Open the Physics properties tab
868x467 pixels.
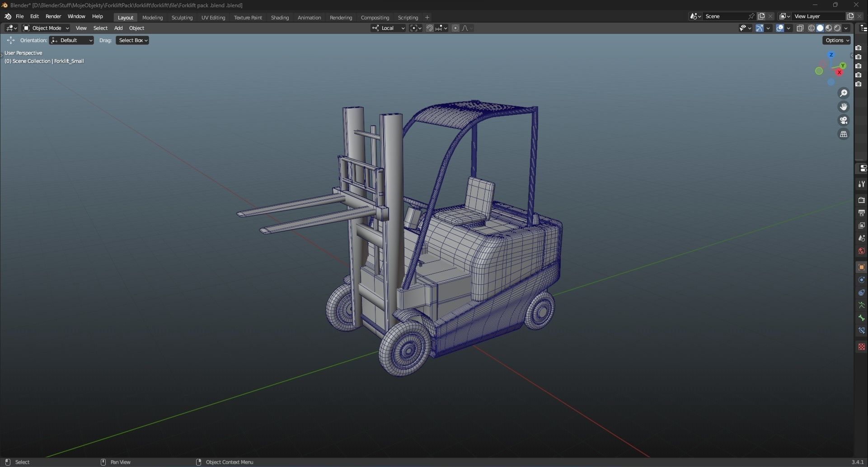coord(862,280)
